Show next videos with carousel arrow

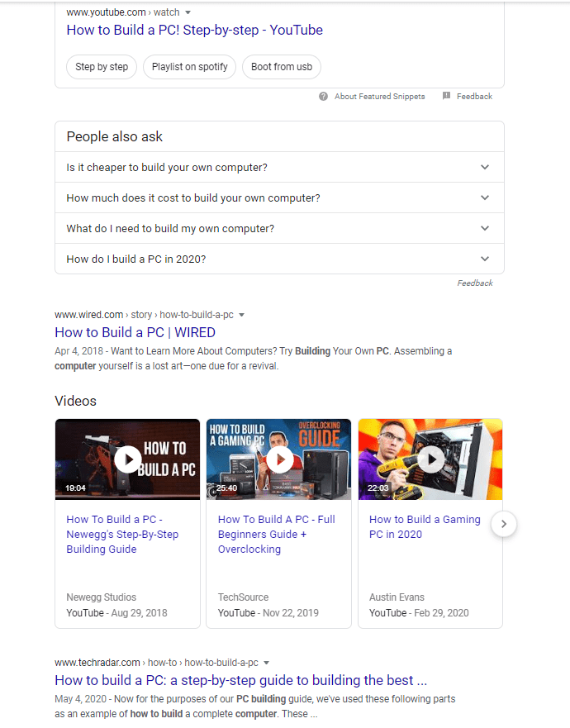pyautogui.click(x=504, y=524)
